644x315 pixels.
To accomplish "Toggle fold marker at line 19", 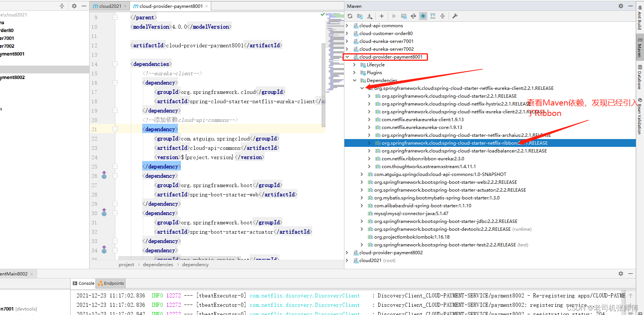I will [115, 111].
